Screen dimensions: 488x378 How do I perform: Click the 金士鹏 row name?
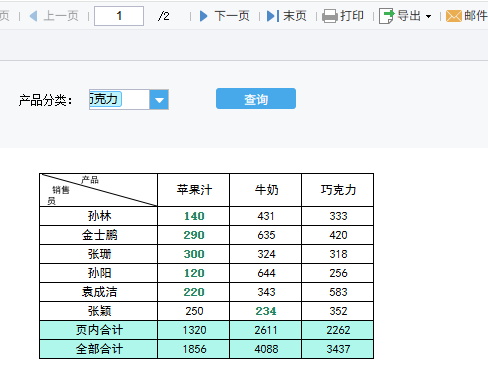click(x=99, y=235)
